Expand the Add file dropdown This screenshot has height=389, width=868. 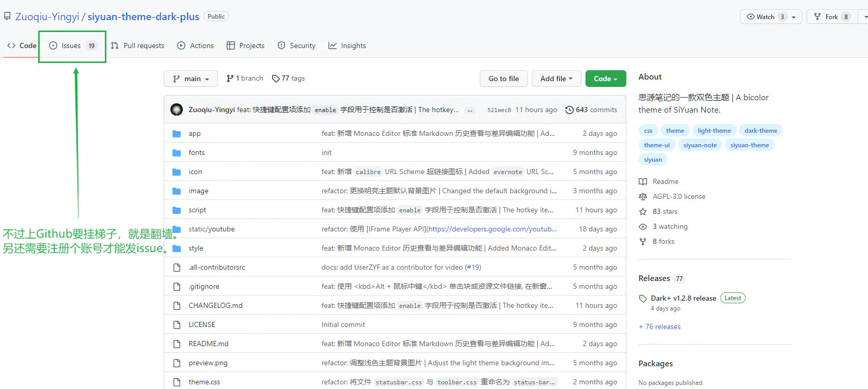point(556,79)
